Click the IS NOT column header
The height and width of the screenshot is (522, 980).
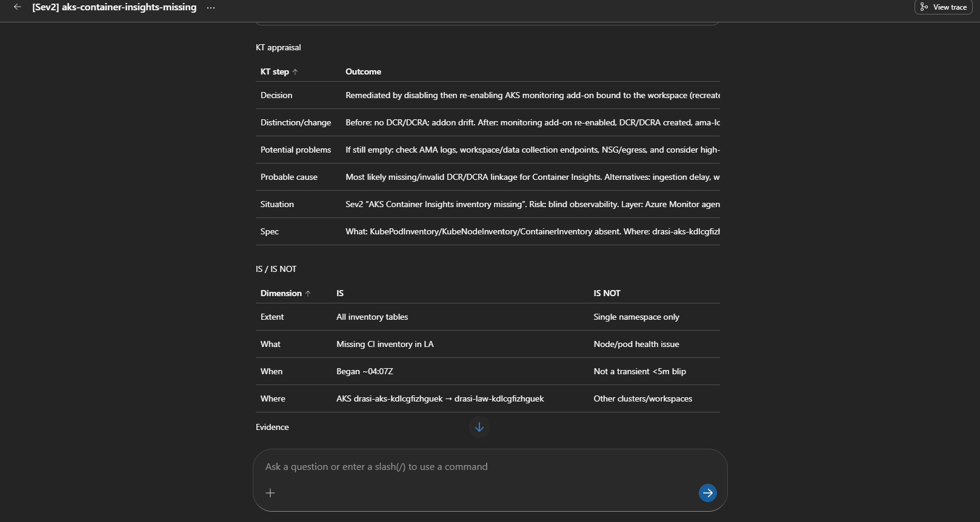point(607,293)
